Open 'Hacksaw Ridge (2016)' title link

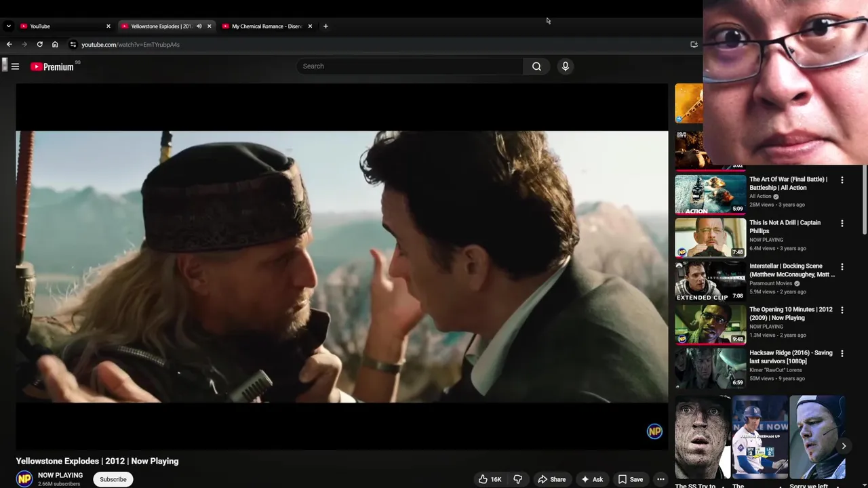tap(791, 357)
